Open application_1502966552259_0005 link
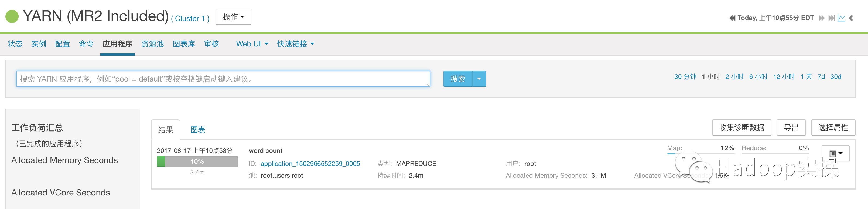 [x=310, y=163]
